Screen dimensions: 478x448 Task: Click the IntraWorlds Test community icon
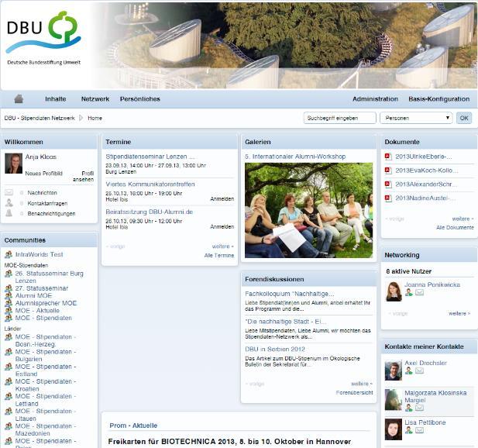click(x=9, y=254)
